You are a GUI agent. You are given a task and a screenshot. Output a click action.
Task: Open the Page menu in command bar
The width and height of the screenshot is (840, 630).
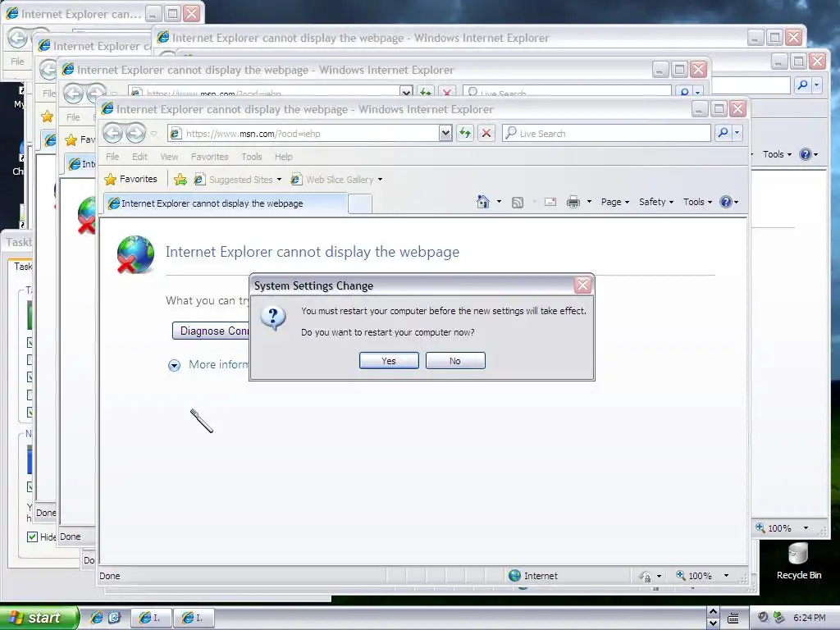coord(615,202)
